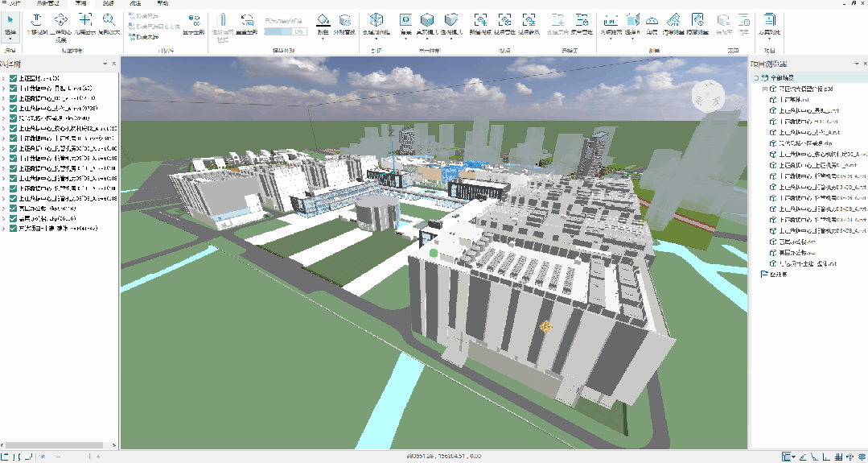Toggle the fifth row checkbox in left tree
The image size is (868, 463).
(14, 118)
